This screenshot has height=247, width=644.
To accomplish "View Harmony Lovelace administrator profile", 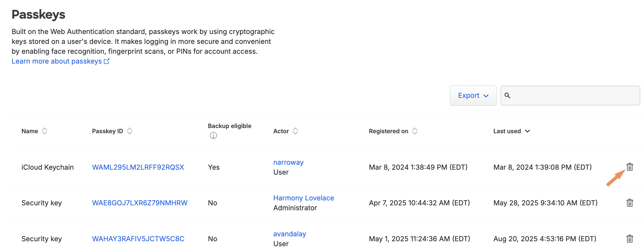I will point(303,198).
